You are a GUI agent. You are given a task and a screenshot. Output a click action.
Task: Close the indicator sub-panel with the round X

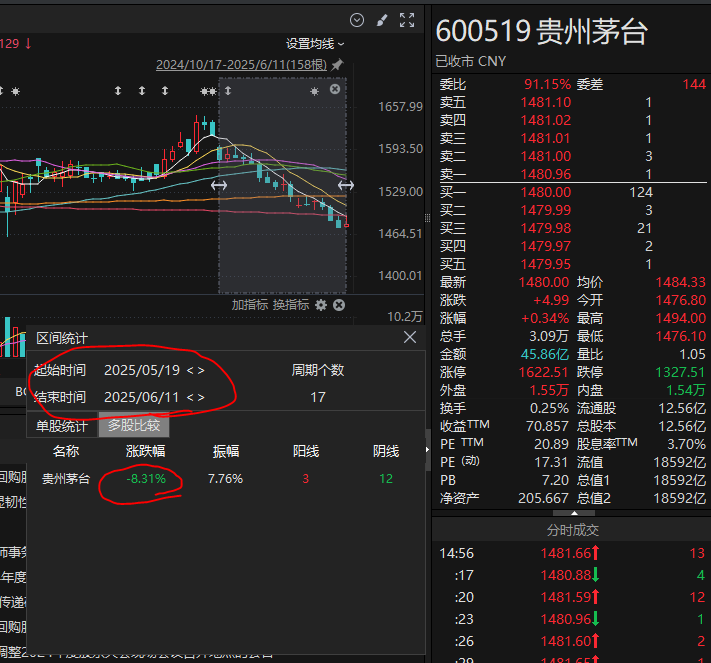(x=339, y=305)
